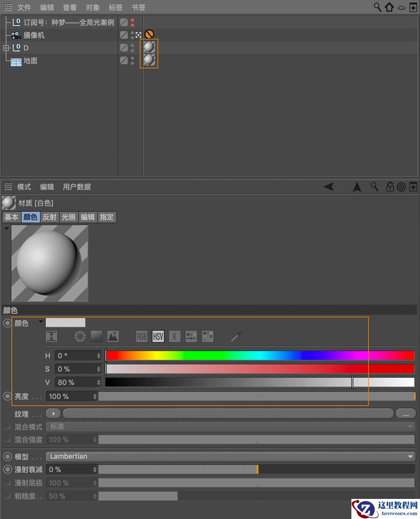Open the 文件 menu
Viewport: 420px width, 519px height.
pos(24,7)
